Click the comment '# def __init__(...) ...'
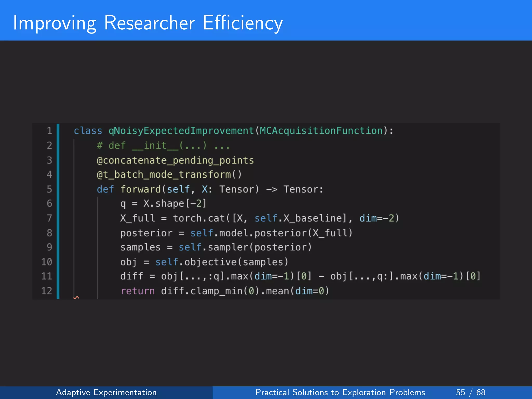The image size is (532, 399). 163,145
